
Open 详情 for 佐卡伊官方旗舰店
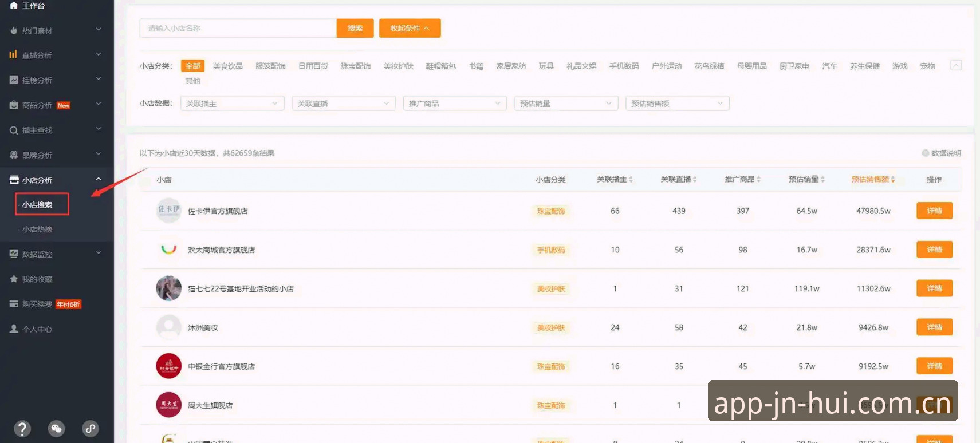(934, 211)
